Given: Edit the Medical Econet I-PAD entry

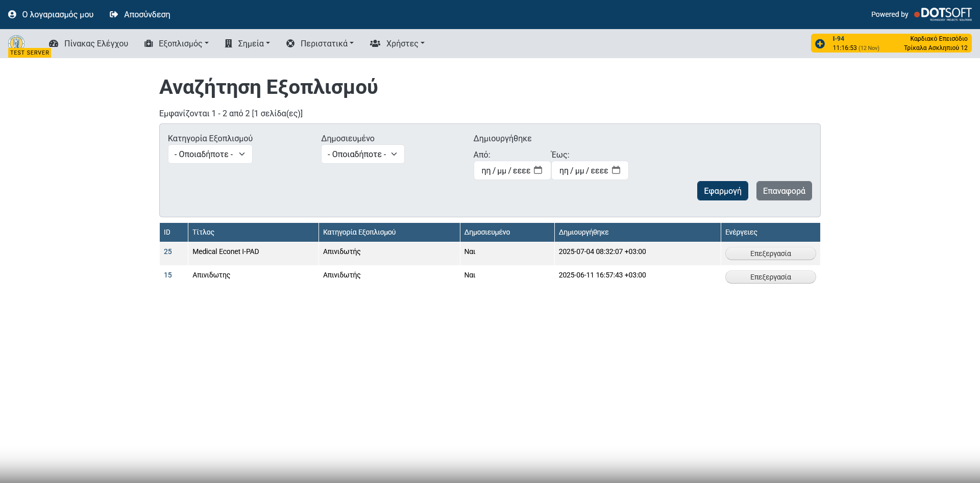Looking at the screenshot, I should (x=770, y=253).
